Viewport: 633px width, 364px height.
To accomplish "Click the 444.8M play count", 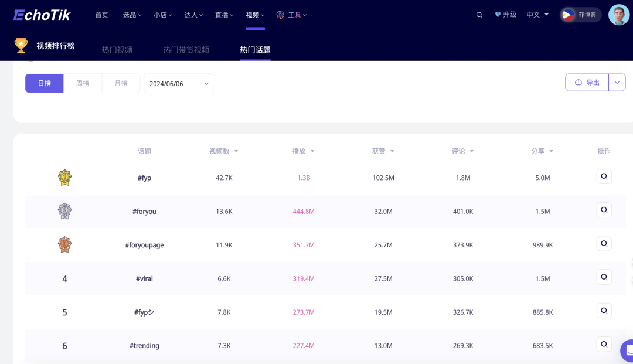I will [304, 211].
